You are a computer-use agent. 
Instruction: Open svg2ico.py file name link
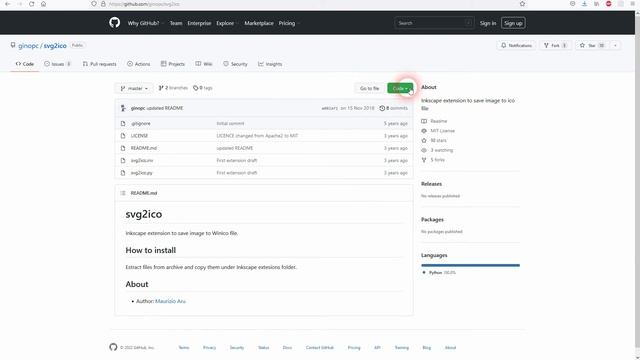(x=142, y=173)
